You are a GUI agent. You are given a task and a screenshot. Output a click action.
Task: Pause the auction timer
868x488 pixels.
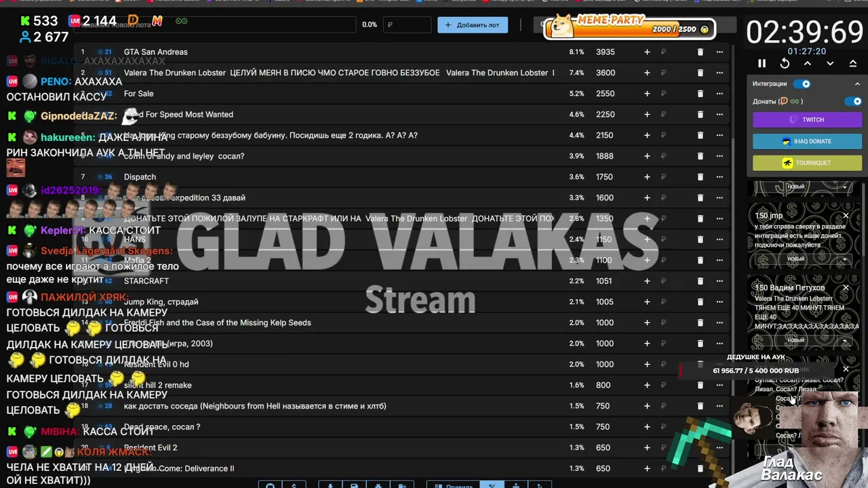tap(762, 63)
